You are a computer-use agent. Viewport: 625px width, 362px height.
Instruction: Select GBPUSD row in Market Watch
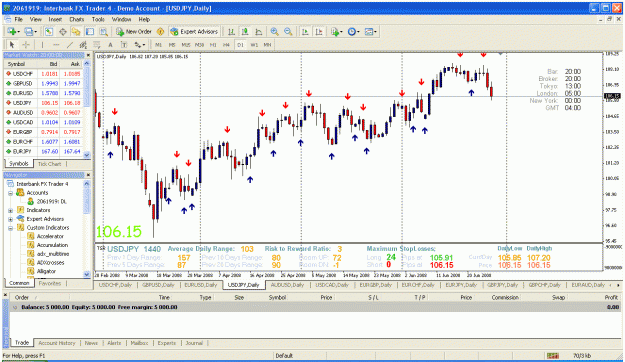pyautogui.click(x=43, y=83)
